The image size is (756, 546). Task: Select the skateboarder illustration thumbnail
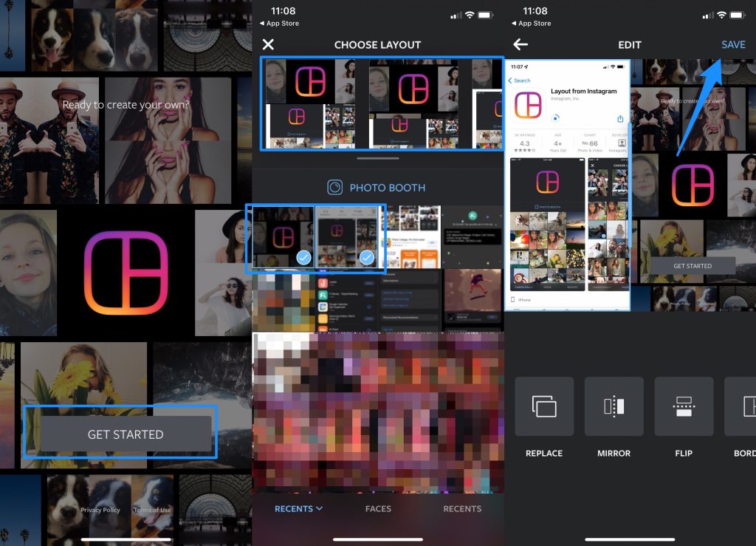pyautogui.click(x=473, y=300)
